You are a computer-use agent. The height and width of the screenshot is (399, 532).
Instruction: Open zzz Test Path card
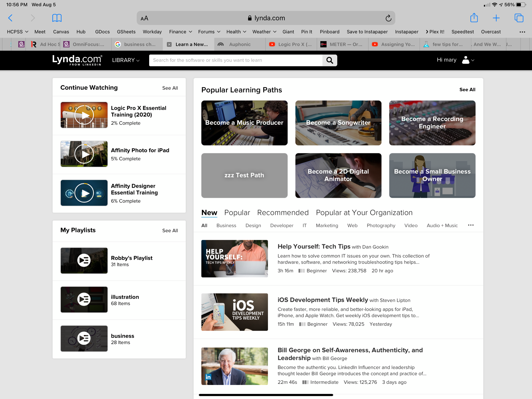(x=244, y=175)
